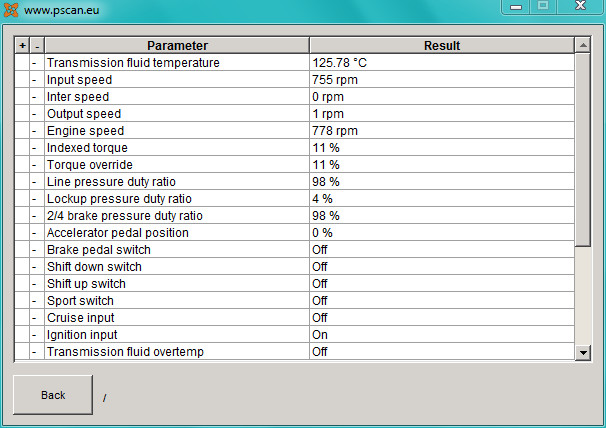This screenshot has width=606, height=428.
Task: Minimize the pscan window
Action: click(x=516, y=7)
